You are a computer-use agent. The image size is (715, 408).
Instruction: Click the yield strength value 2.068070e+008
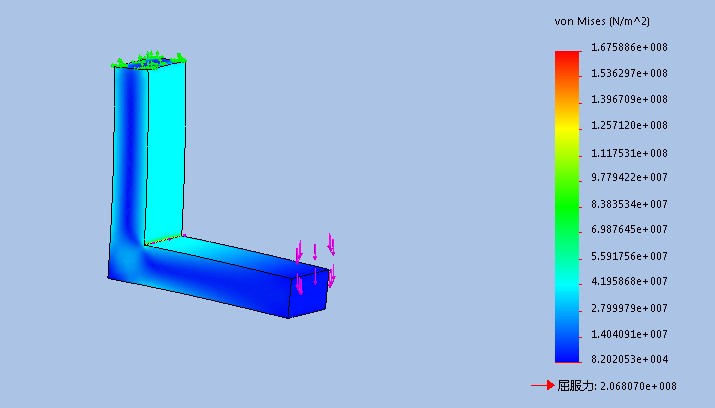638,386
